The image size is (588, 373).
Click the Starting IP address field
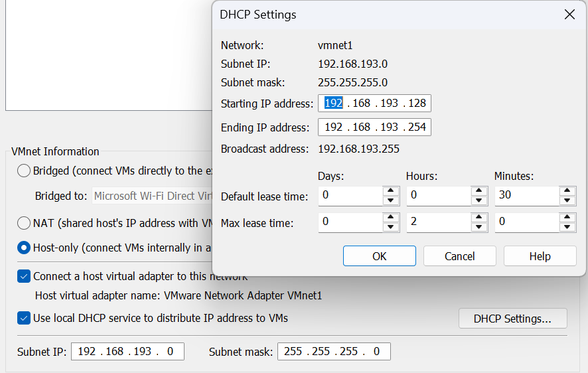pyautogui.click(x=374, y=104)
